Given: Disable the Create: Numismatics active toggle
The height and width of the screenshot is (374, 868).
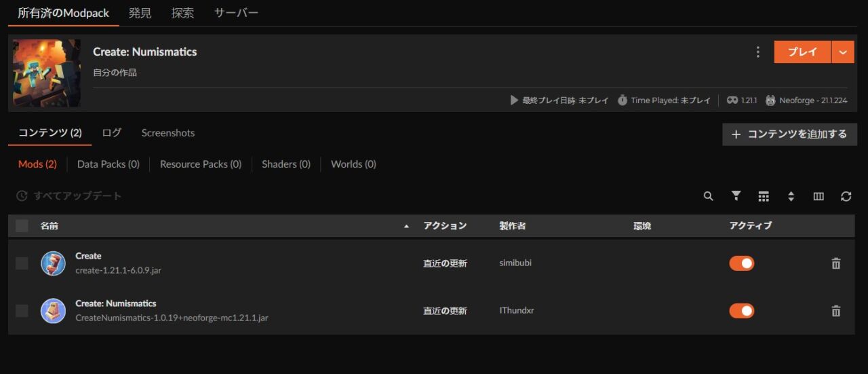Looking at the screenshot, I should pos(742,311).
